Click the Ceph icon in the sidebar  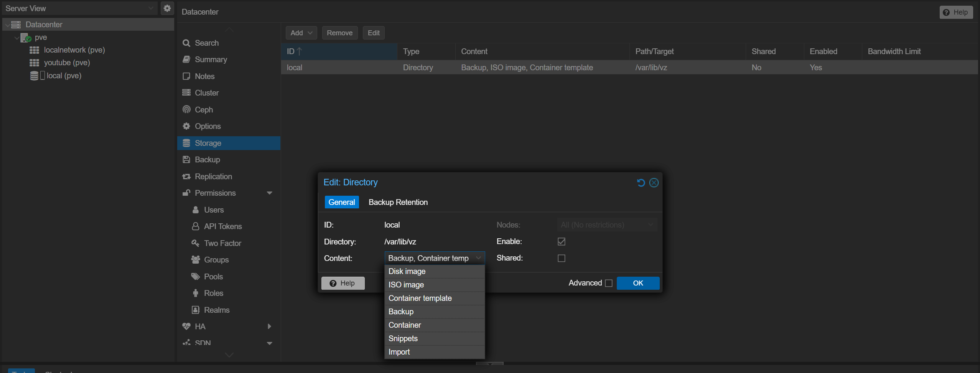(186, 110)
